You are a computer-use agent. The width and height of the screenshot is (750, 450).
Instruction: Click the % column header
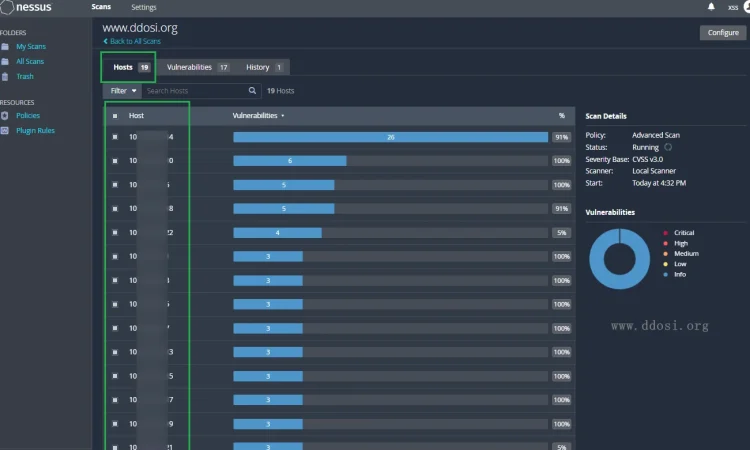pyautogui.click(x=562, y=116)
